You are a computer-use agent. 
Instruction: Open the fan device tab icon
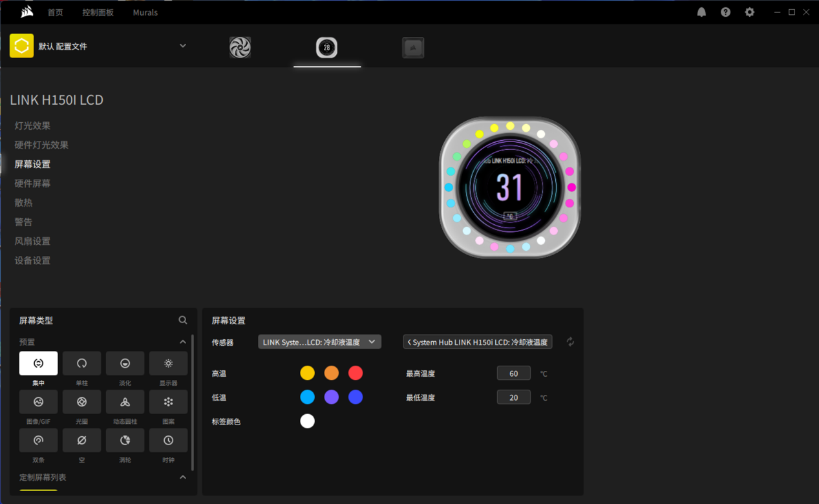coord(240,47)
